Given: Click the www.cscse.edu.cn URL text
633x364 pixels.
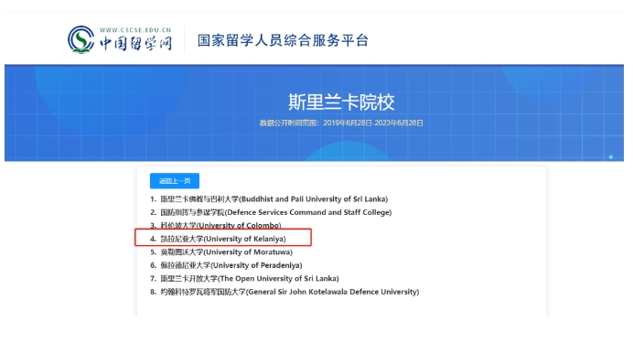Looking at the screenshot, I should [x=135, y=30].
